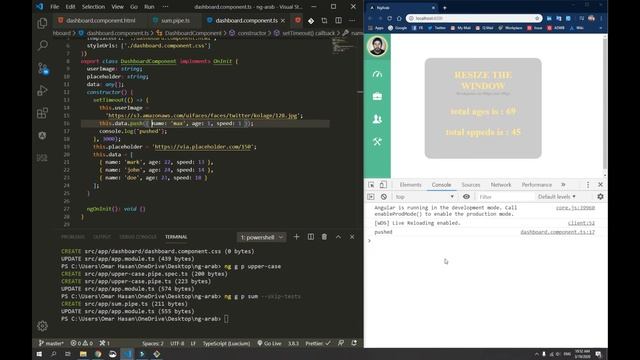Select the PROBLEMS panel tab
This screenshot has width=640, height=360.
click(73, 237)
